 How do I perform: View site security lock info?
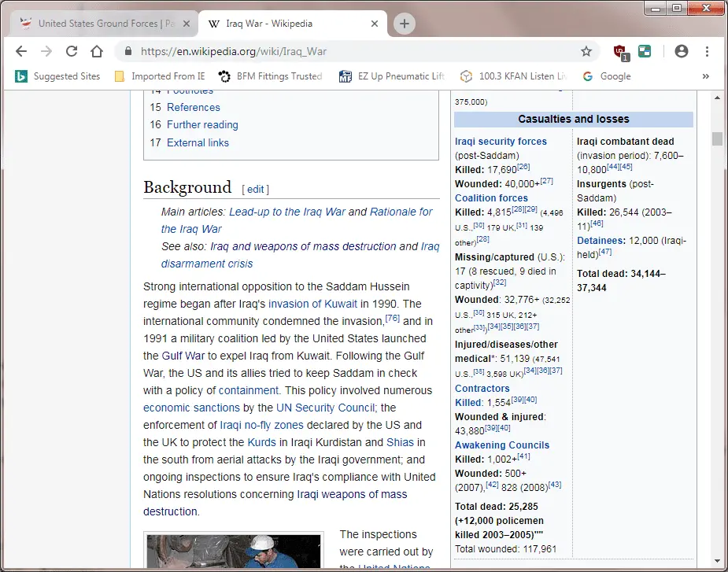(x=128, y=51)
